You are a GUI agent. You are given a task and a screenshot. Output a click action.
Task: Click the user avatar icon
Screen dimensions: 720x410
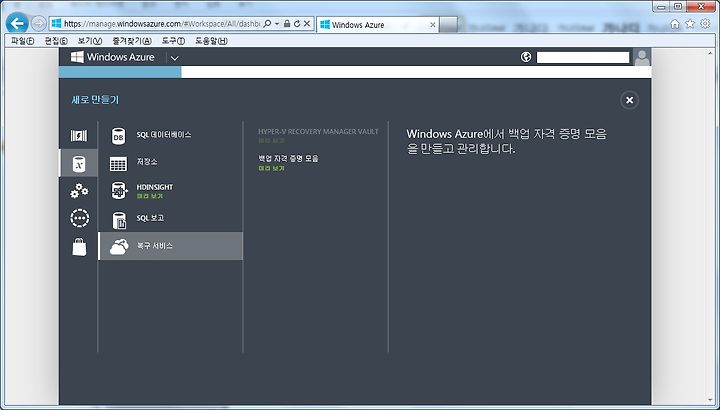(x=641, y=57)
